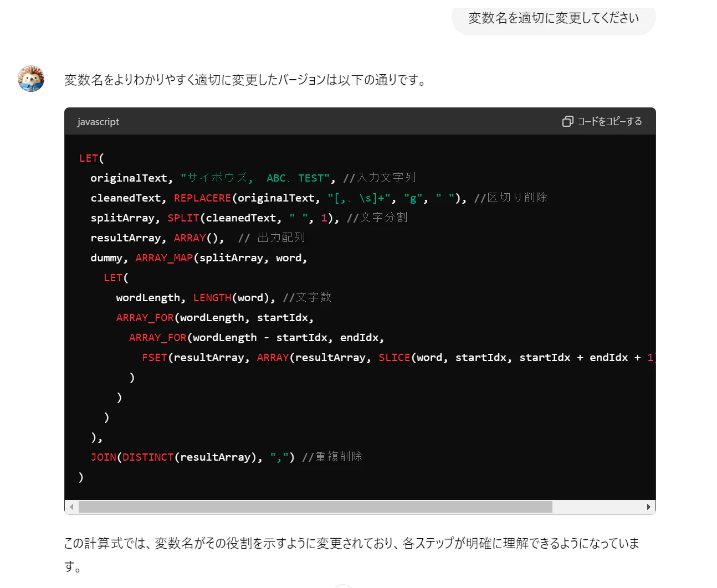Viewport: 717px width, 588px height.
Task: Click SPLIT function name in code
Action: coord(183,218)
